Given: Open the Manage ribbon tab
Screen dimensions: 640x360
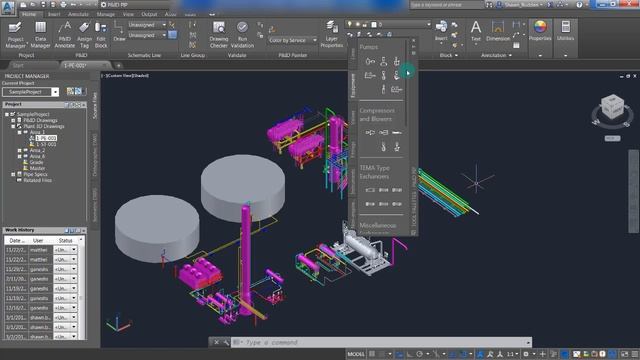Looking at the screenshot, I should [x=106, y=14].
